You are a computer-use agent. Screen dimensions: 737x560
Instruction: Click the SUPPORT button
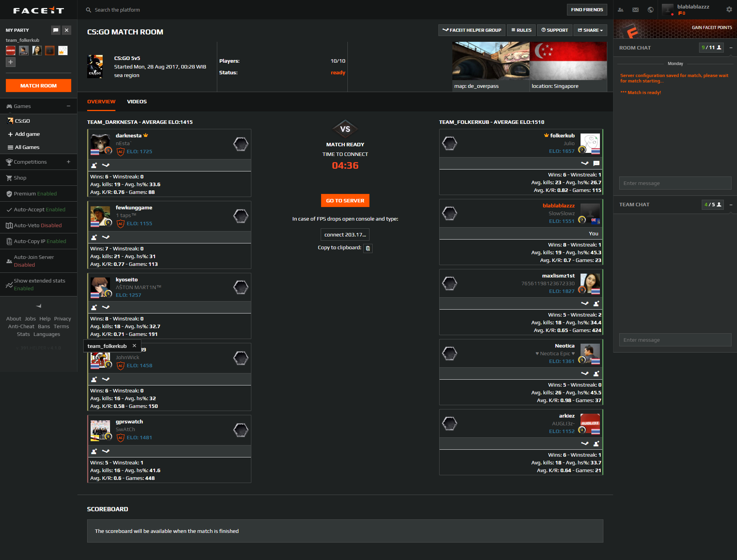555,30
